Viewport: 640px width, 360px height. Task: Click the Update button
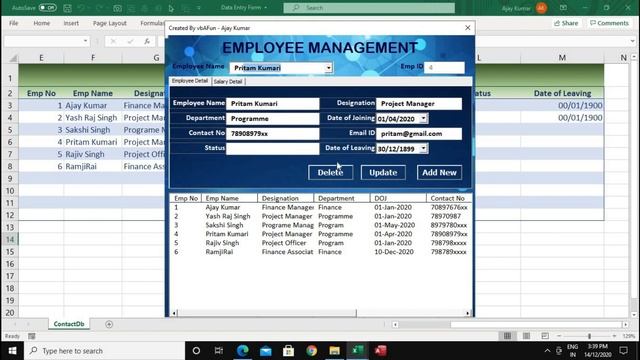(x=383, y=172)
